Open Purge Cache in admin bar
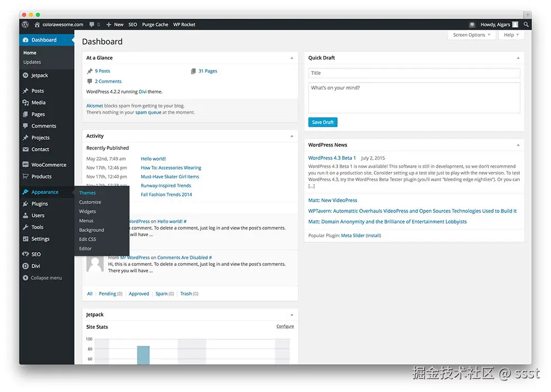This screenshot has height=392, width=551. pos(155,25)
